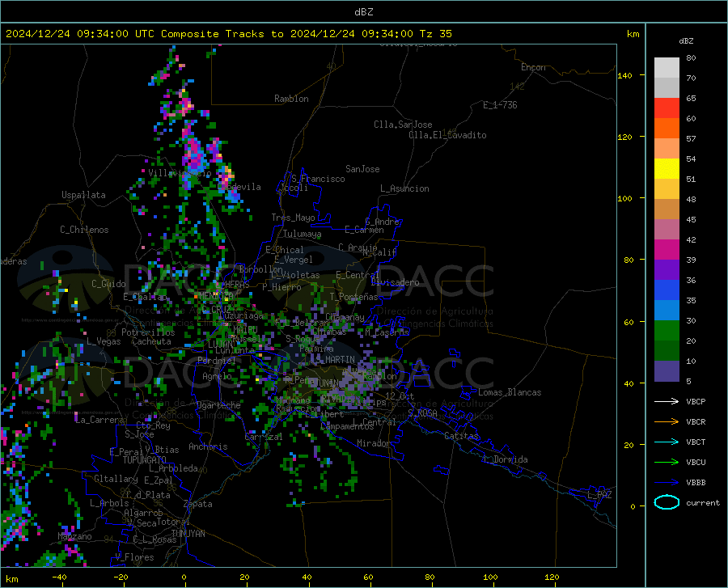Click the Ugarteche map label

(218, 405)
